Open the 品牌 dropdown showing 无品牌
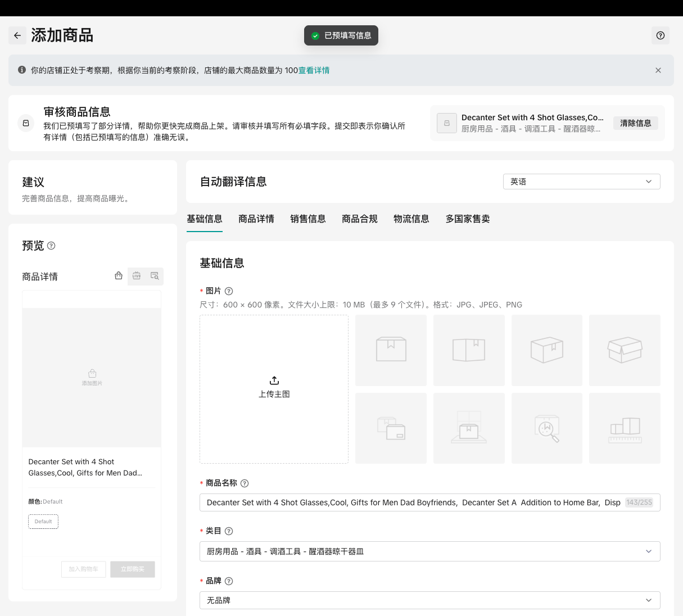 point(429,600)
